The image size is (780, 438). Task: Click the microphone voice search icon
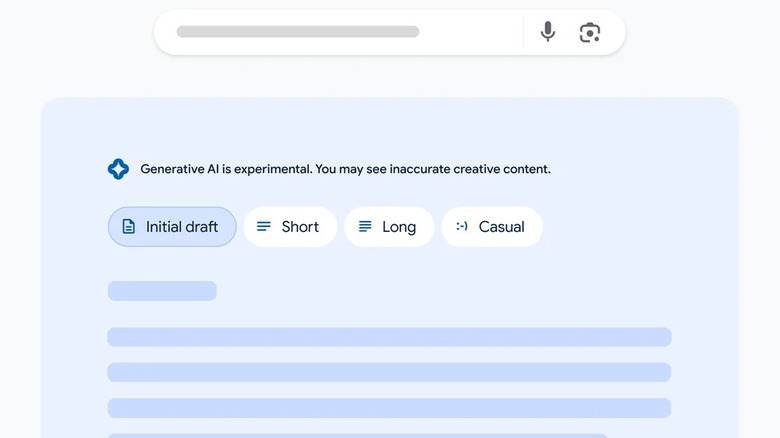[547, 32]
